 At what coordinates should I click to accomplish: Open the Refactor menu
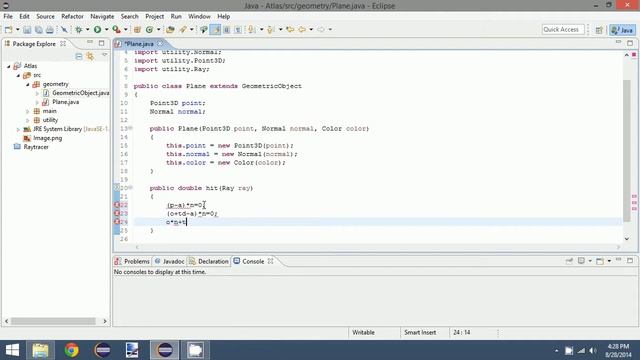point(72,16)
